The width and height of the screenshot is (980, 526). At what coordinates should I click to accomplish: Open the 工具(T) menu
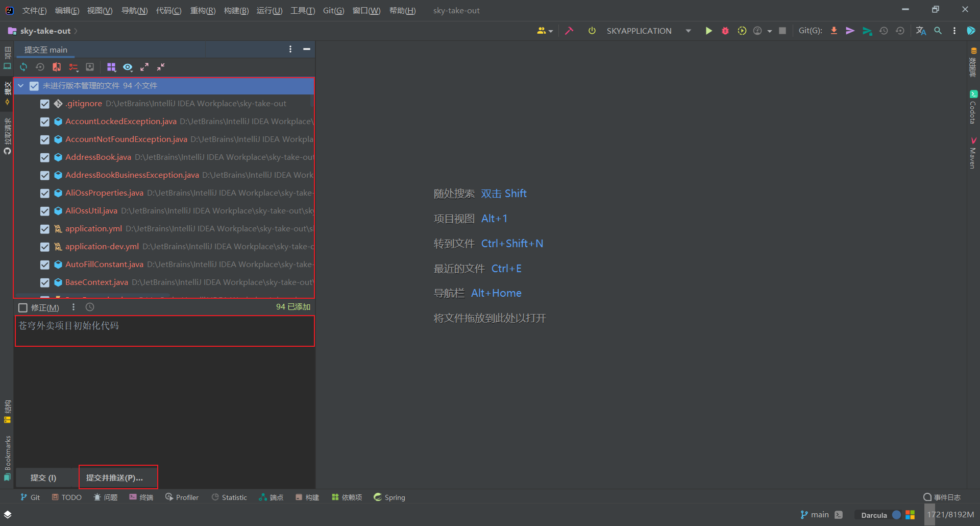click(x=303, y=10)
